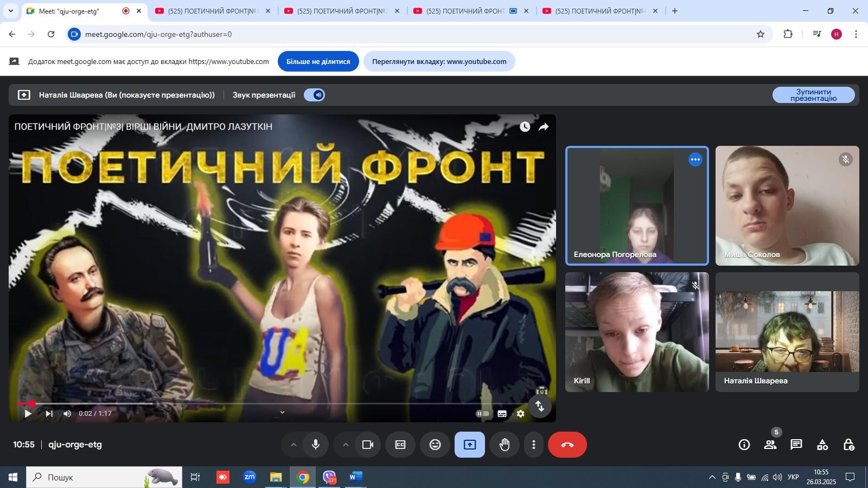Click the Windows search box Пошук

[104, 477]
